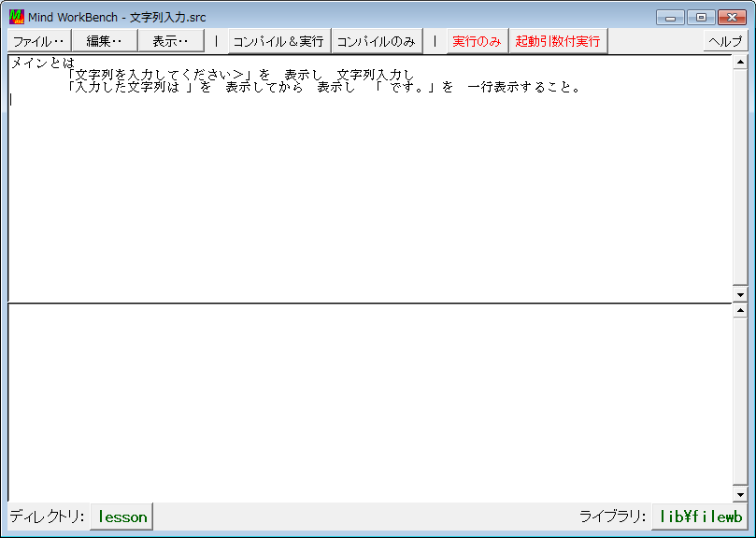Viewport: 756px width, 538px height.
Task: Open the ファイル menu
Action: [x=39, y=41]
